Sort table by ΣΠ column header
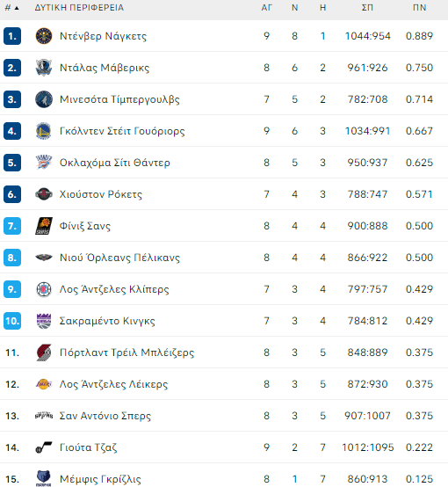The height and width of the screenshot is (487, 448). pos(367,8)
